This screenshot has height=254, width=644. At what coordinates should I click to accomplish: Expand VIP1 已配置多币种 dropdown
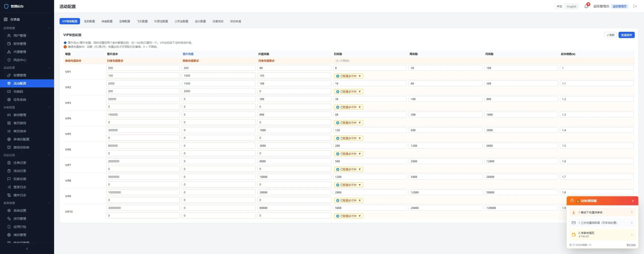(x=348, y=76)
